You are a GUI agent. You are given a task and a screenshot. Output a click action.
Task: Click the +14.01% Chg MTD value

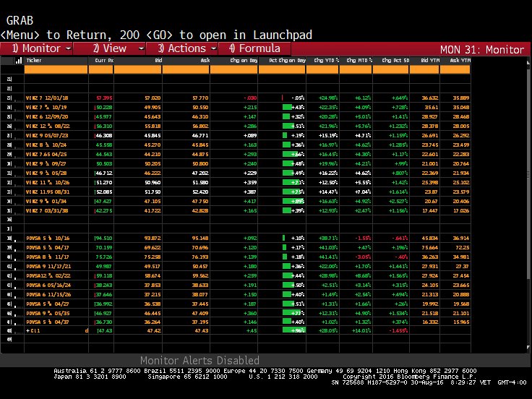pyautogui.click(x=361, y=330)
